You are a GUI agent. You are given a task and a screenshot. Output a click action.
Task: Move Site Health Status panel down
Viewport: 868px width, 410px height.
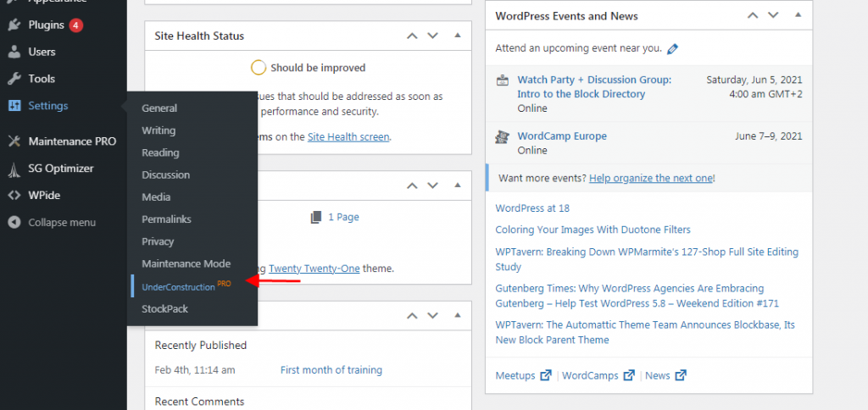[x=433, y=36]
